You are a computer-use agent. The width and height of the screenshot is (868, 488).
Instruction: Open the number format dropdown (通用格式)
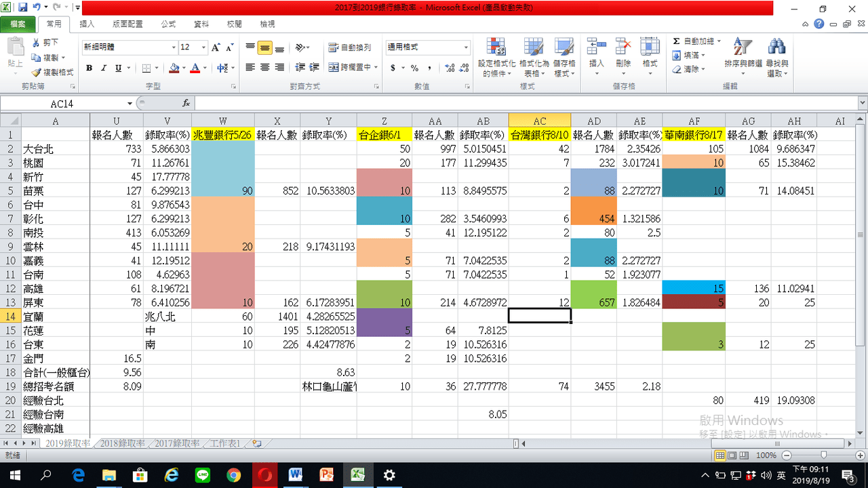(466, 47)
